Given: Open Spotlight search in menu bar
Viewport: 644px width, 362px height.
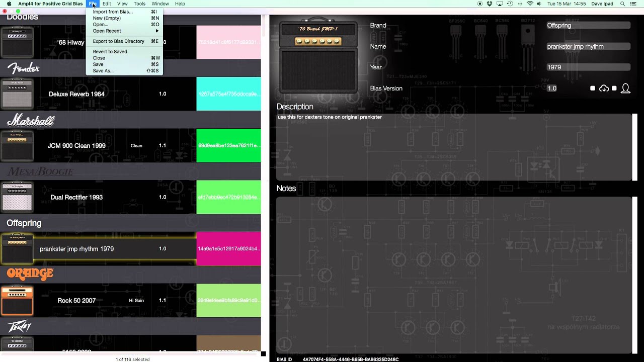Looking at the screenshot, I should (622, 4).
